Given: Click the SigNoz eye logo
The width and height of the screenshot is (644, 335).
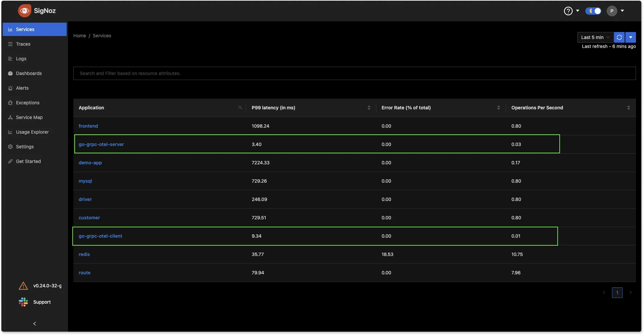Looking at the screenshot, I should point(25,11).
